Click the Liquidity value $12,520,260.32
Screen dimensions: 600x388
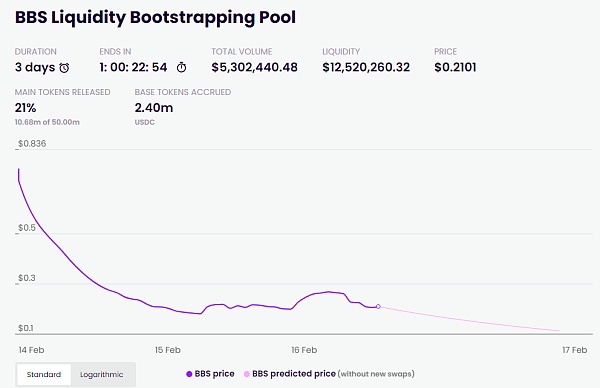pyautogui.click(x=366, y=67)
